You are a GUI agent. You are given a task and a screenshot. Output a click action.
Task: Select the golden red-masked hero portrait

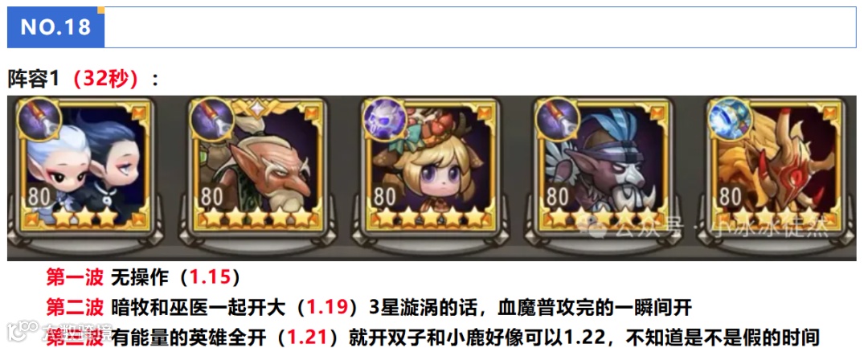(777, 164)
